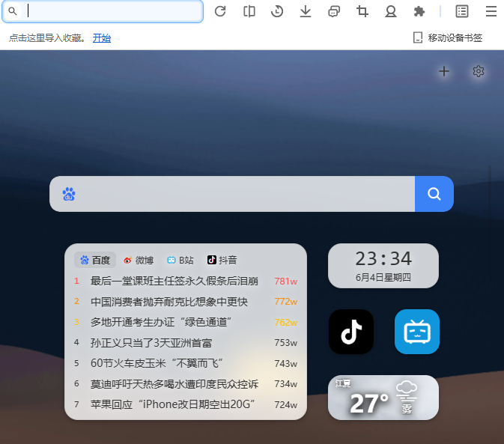
Task: Switch to the 抖音 hot list tab
Action: click(222, 260)
